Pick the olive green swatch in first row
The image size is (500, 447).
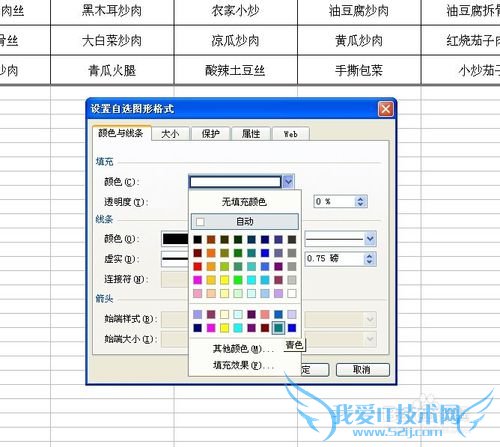coord(225,239)
